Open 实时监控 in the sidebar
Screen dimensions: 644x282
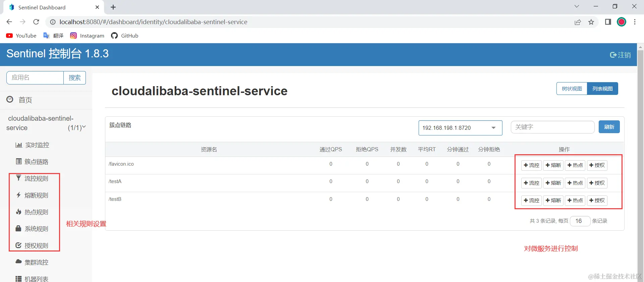point(33,145)
